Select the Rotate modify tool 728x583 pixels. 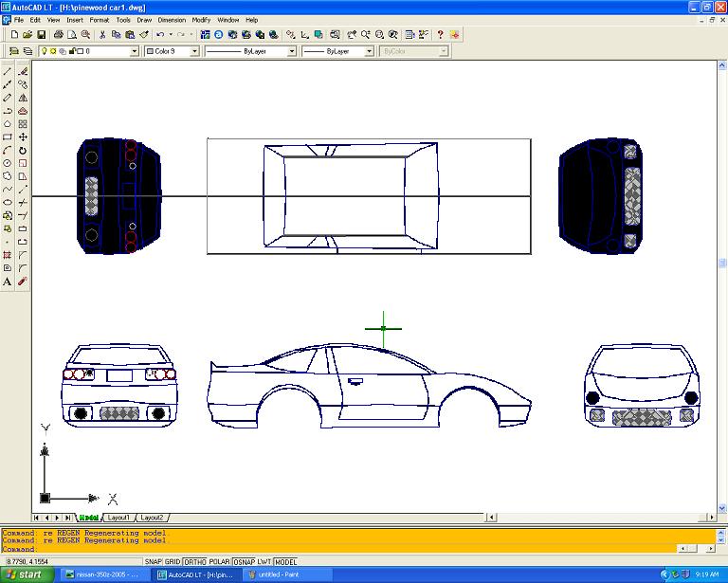[x=23, y=151]
